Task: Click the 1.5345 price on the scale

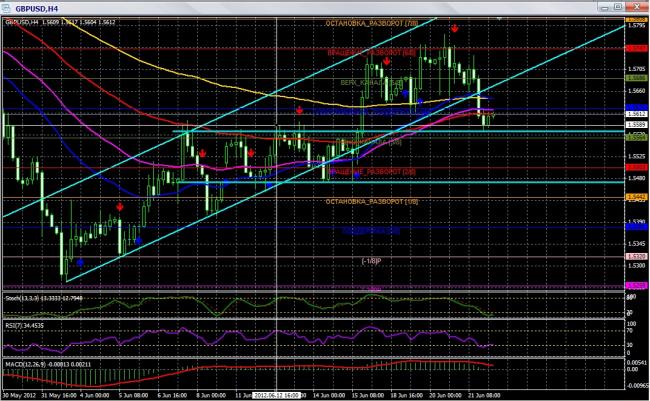Action: click(x=637, y=243)
